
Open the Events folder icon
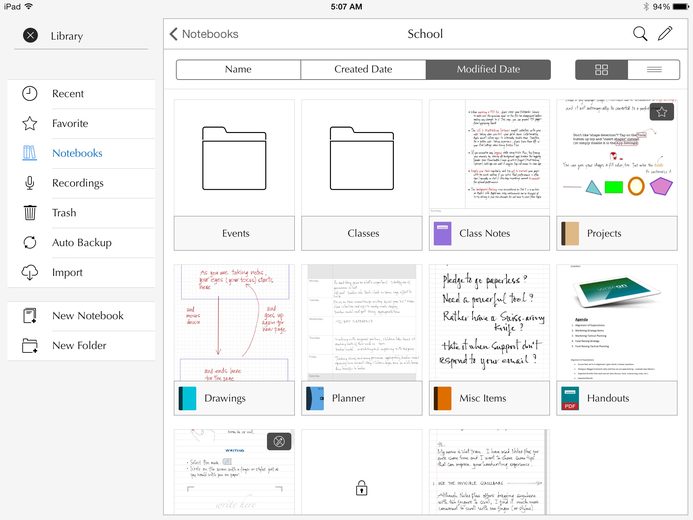(234, 158)
